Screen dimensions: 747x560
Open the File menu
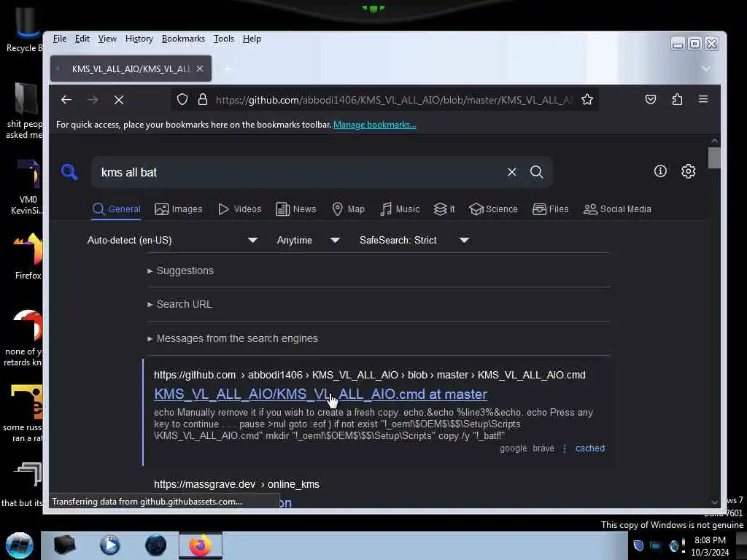60,39
